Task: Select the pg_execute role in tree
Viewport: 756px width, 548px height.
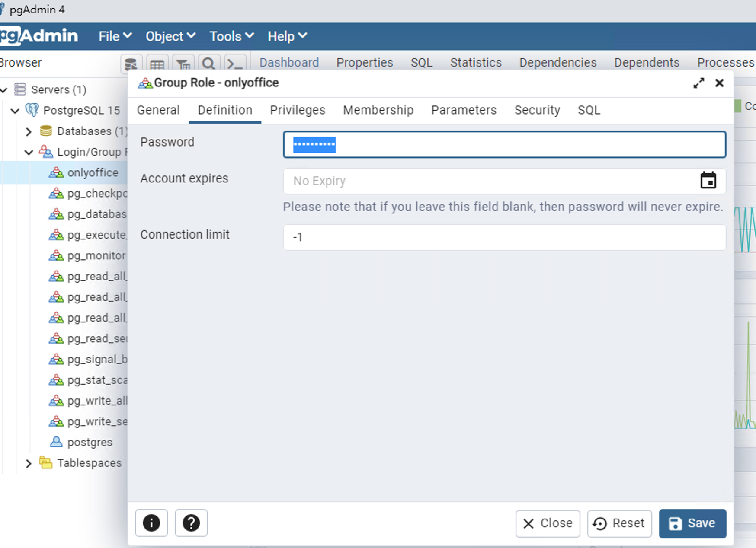Action: (x=97, y=235)
